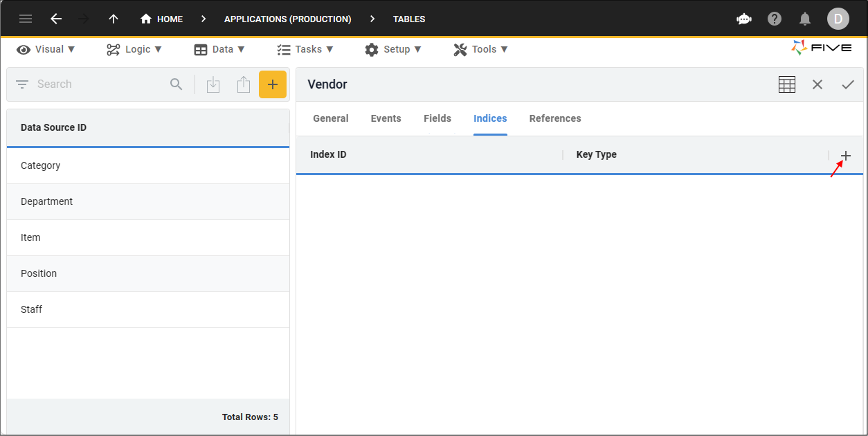
Task: Open the filter icon in search bar
Action: coord(22,84)
